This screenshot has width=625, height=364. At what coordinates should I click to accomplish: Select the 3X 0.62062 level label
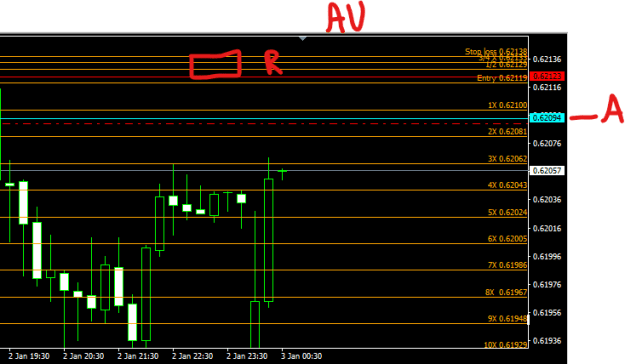tap(507, 159)
